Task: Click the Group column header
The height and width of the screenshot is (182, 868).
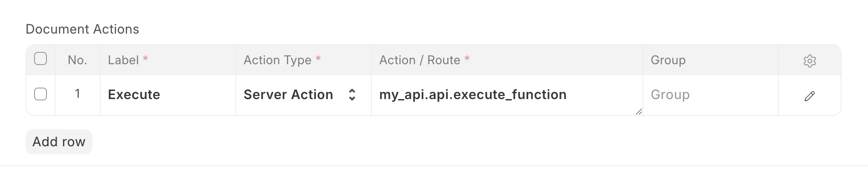Action: click(668, 60)
